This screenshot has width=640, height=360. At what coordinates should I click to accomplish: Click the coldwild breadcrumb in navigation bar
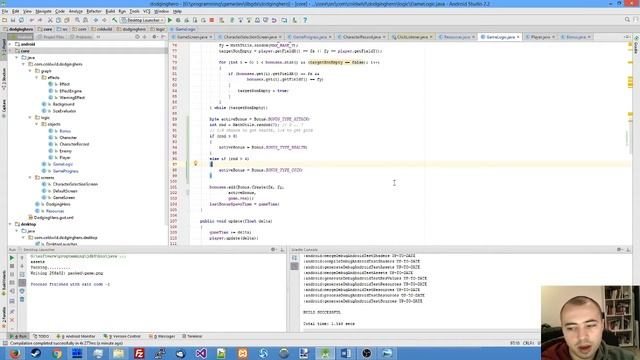(102, 29)
